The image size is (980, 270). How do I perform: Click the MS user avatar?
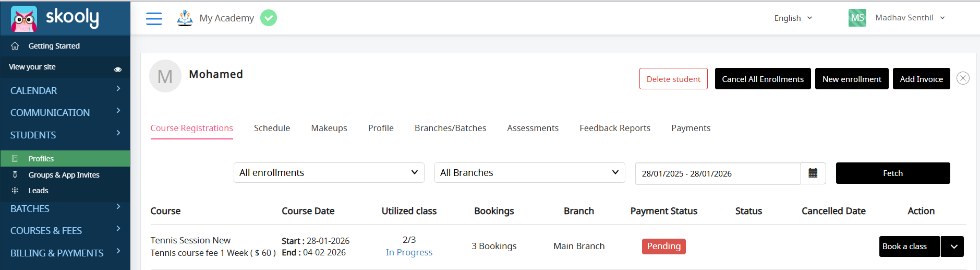tap(857, 18)
